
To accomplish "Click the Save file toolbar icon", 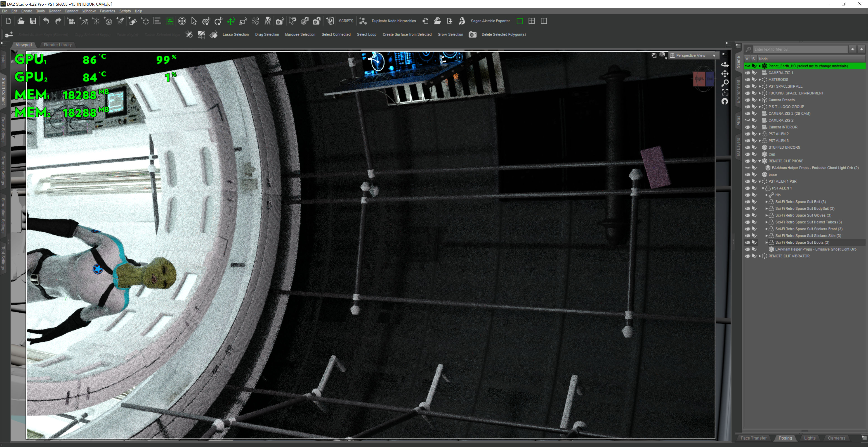I will [x=33, y=21].
